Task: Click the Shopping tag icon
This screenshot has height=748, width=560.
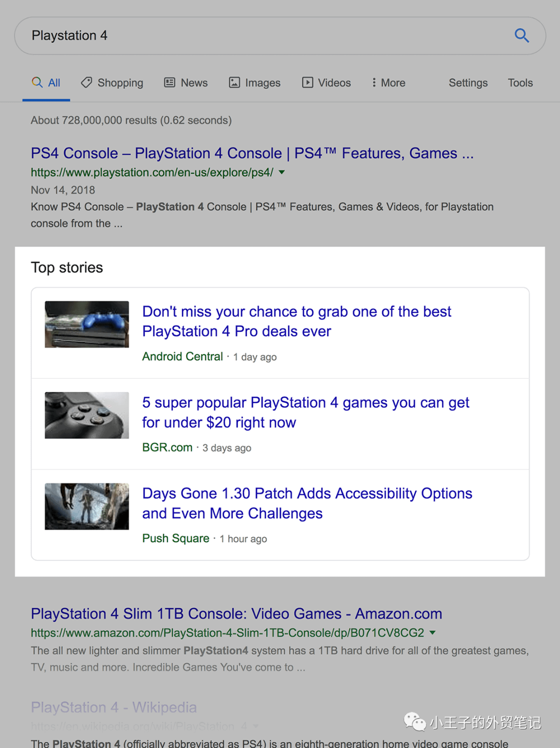Action: (x=87, y=82)
